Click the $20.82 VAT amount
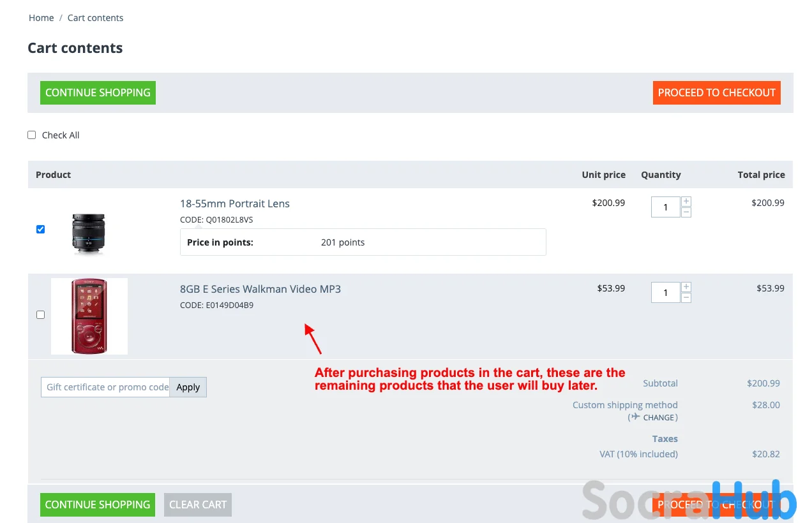This screenshot has width=812, height=523. pyautogui.click(x=766, y=454)
